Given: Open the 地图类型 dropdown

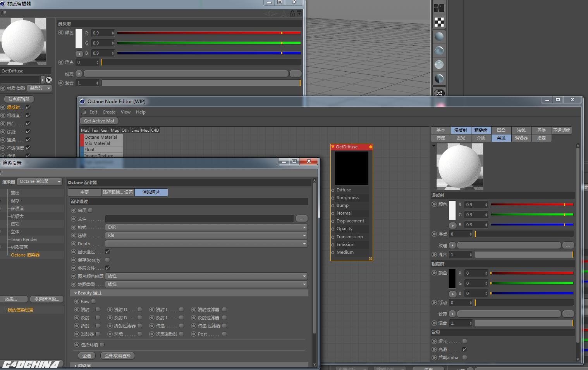Looking at the screenshot, I should (x=206, y=284).
